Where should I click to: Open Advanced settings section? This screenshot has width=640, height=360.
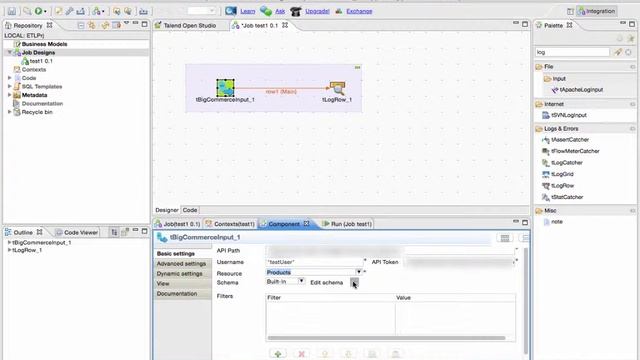point(181,264)
